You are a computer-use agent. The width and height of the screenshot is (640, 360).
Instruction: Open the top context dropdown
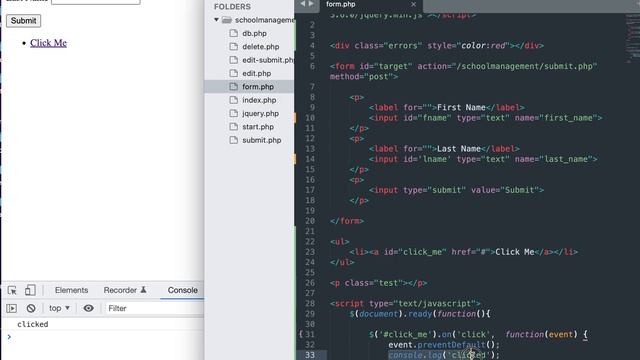tap(59, 308)
